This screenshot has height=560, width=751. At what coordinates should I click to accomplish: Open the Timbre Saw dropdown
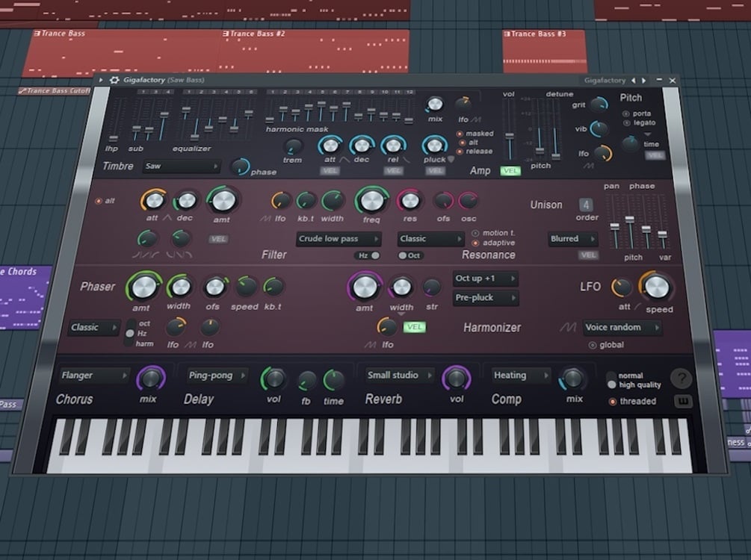click(181, 166)
